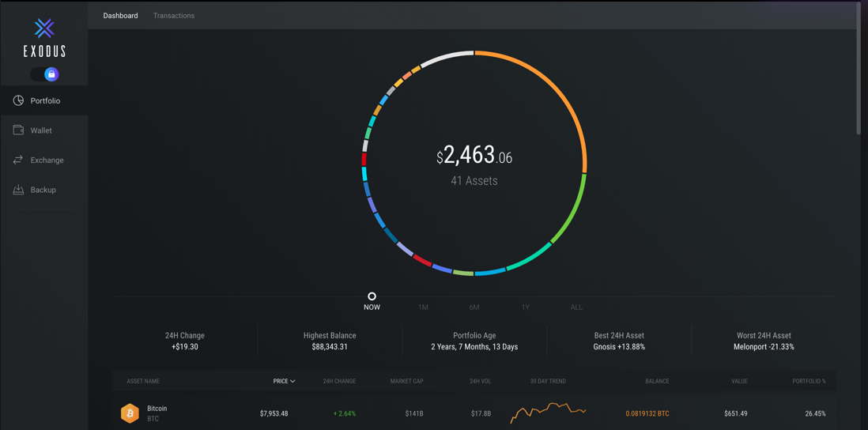This screenshot has width=868, height=430.
Task: Sort by PORTFOLIO % column header
Action: [x=809, y=381]
